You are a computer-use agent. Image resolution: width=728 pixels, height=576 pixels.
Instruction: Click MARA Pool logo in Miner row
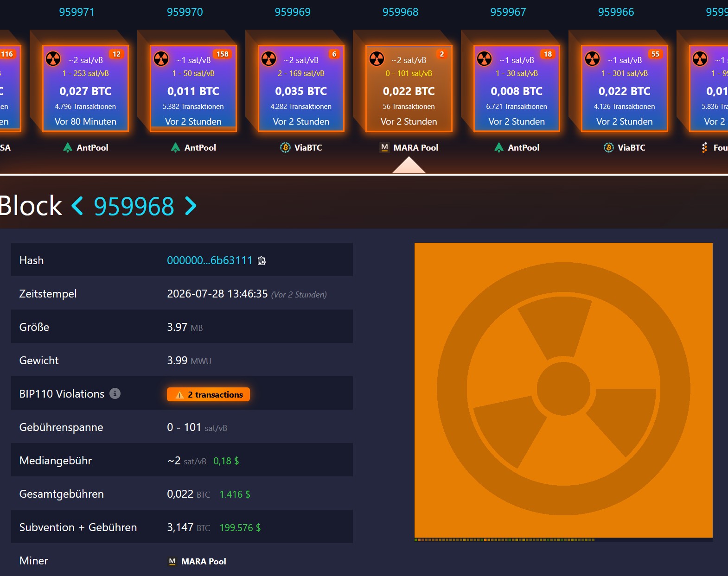(x=172, y=561)
